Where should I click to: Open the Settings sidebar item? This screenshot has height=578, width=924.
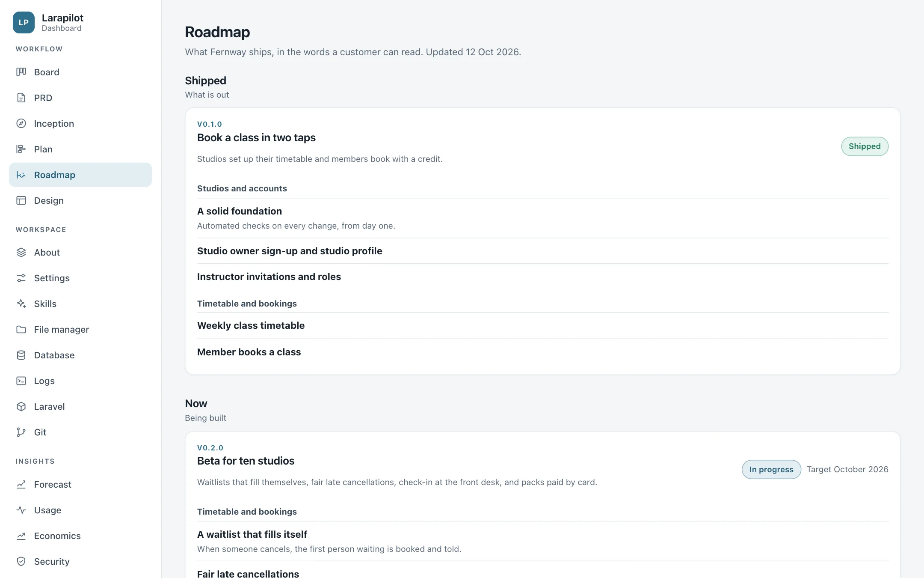[80, 278]
